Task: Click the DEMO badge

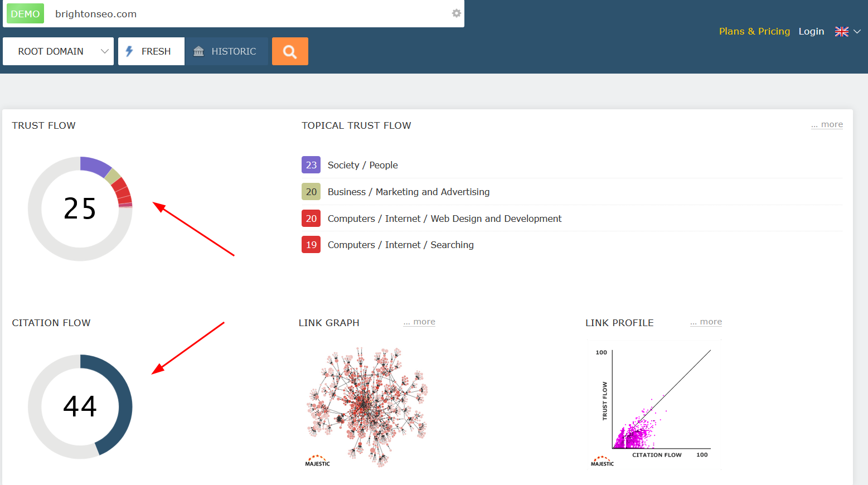Action: click(x=25, y=14)
